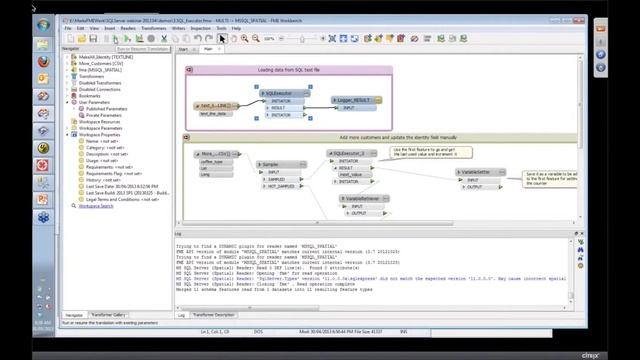This screenshot has width=640, height=360.
Task: Cut the selection with the scissors icon
Action: point(164,38)
